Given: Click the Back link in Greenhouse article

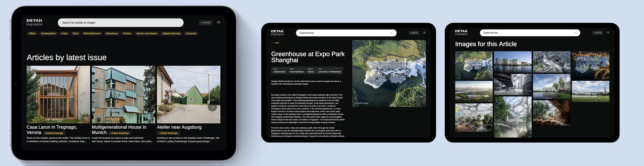Looking at the screenshot, I should (x=275, y=43).
